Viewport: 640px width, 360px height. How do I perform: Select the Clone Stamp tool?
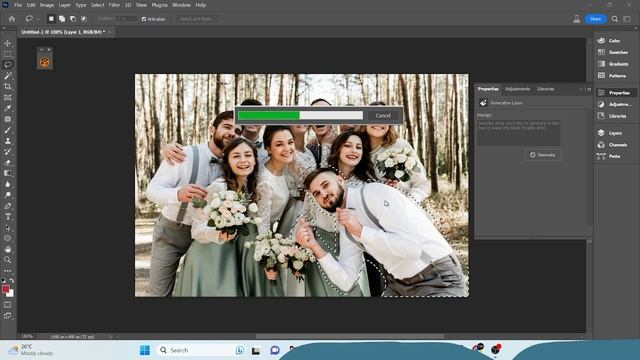coord(8,141)
